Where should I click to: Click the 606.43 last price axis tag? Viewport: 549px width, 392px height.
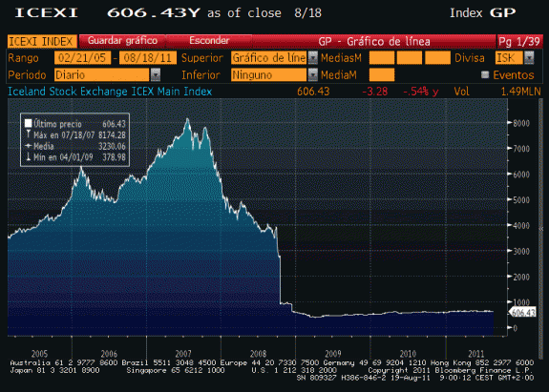pos(522,312)
